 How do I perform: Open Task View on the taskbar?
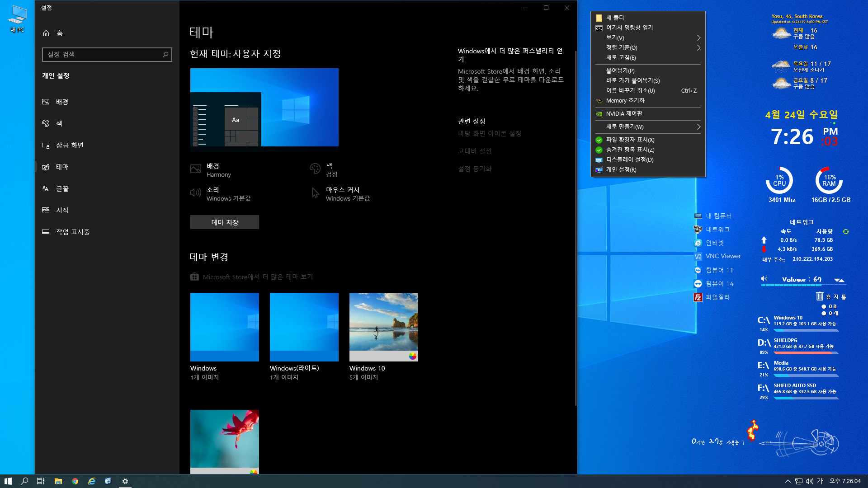pyautogui.click(x=41, y=481)
